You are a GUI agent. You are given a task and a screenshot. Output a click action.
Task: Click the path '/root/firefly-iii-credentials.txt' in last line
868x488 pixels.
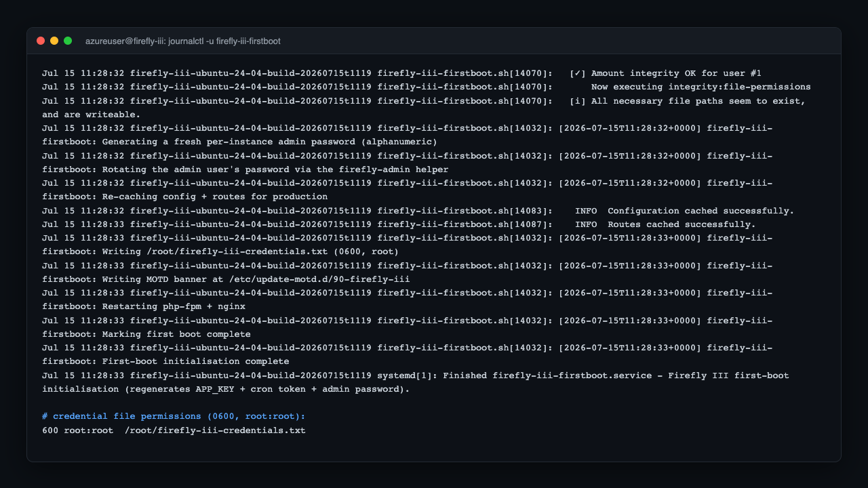tap(215, 430)
